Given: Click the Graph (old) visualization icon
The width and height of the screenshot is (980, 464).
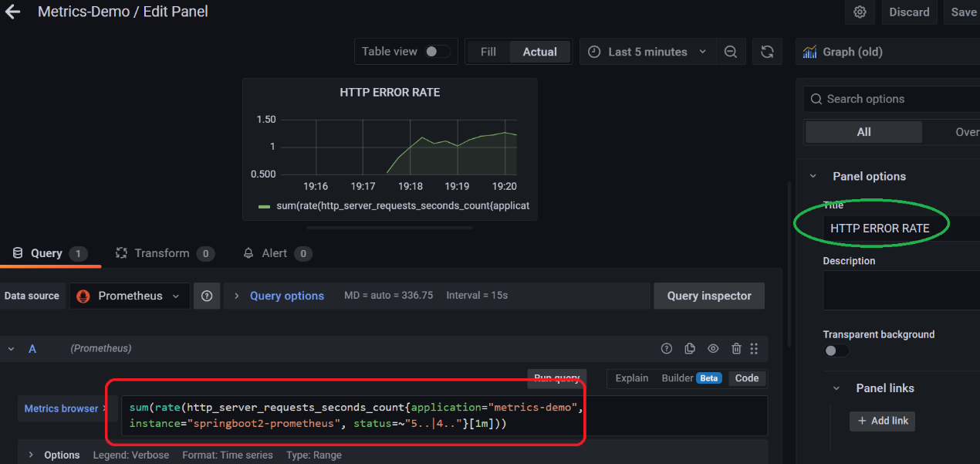Looking at the screenshot, I should coord(809,52).
